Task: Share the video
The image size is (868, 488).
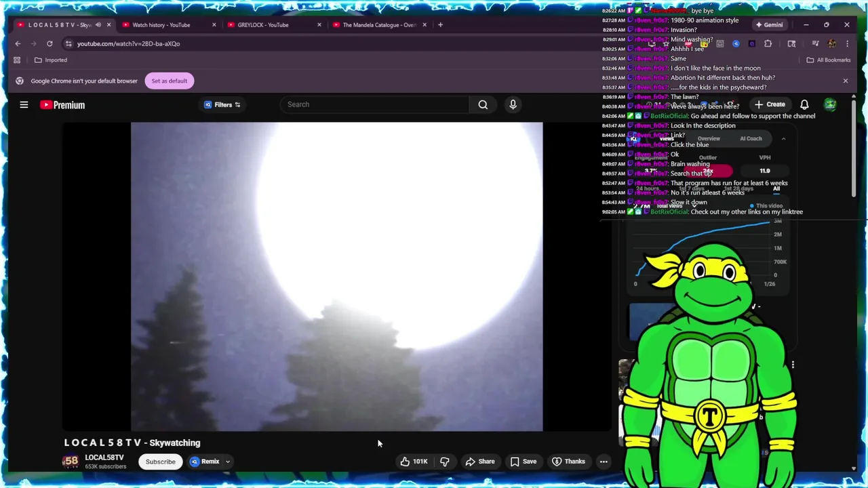Action: 480,462
